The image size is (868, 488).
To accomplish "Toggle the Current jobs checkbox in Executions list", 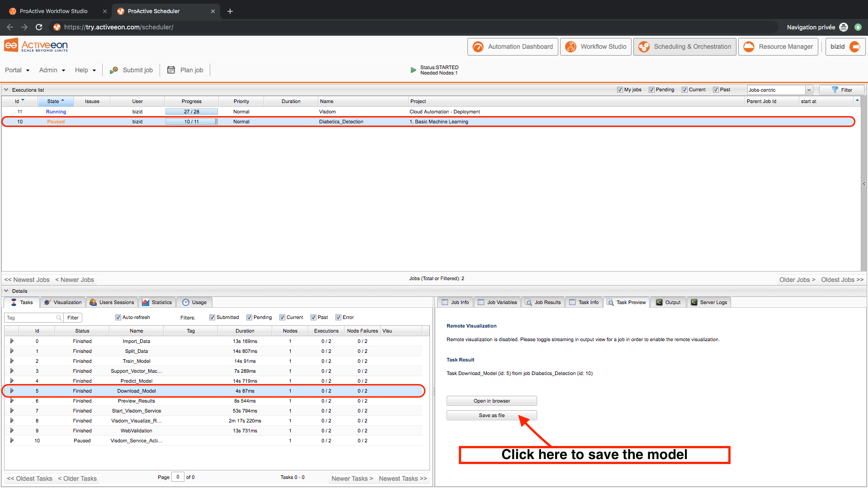I will [x=684, y=89].
